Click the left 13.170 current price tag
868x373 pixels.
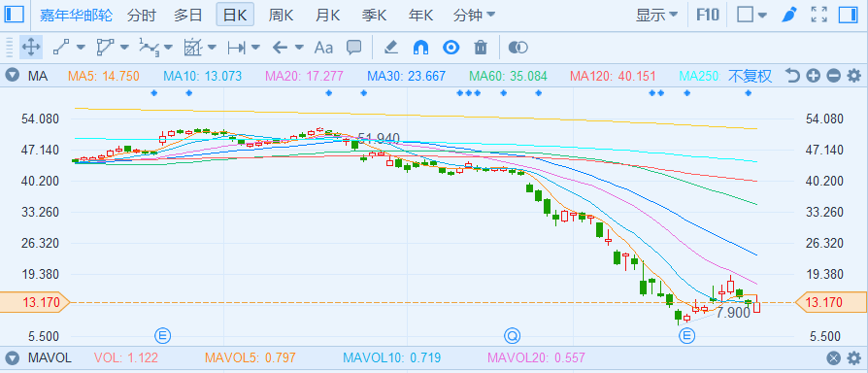coord(35,302)
